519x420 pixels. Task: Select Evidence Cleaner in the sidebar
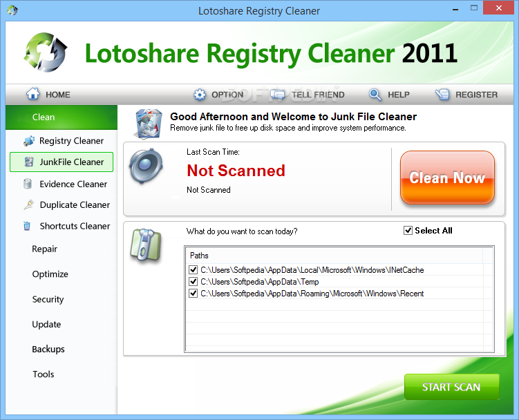pyautogui.click(x=73, y=184)
